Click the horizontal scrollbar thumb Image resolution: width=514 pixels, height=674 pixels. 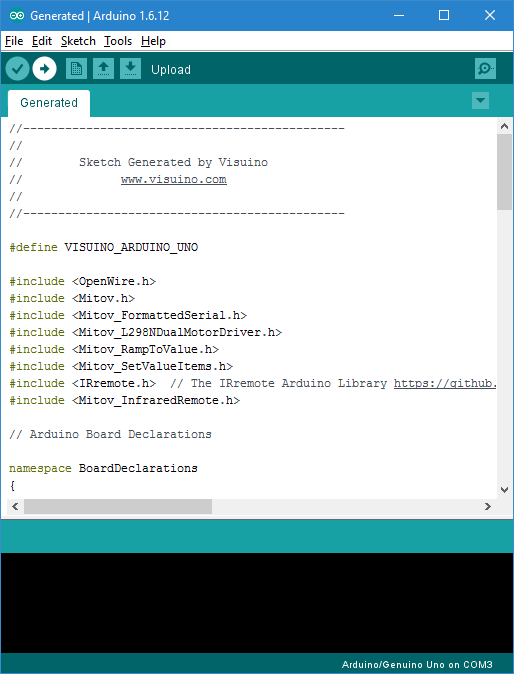click(x=118, y=506)
